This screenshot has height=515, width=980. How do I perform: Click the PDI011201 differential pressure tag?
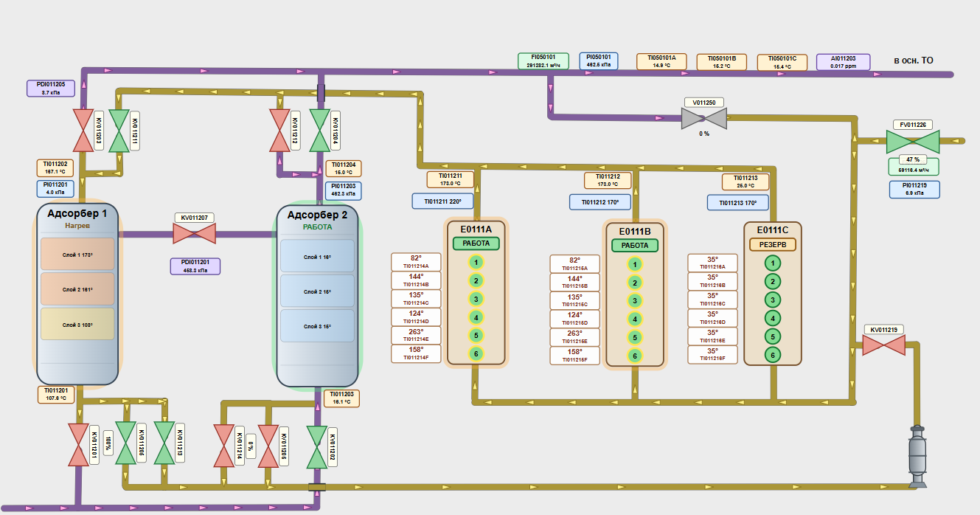(x=195, y=266)
